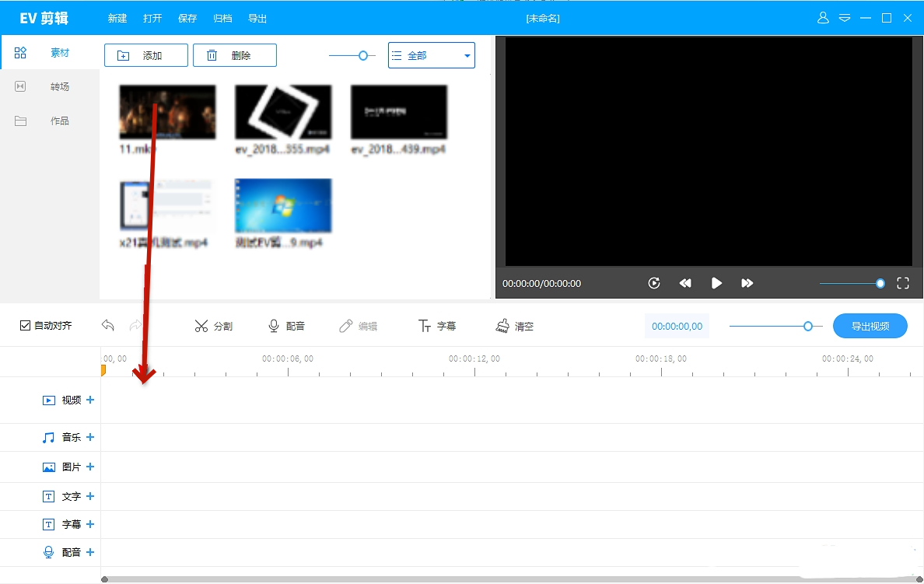This screenshot has width=924, height=584.
Task: Click the timeline zoom slider handle
Action: click(808, 326)
